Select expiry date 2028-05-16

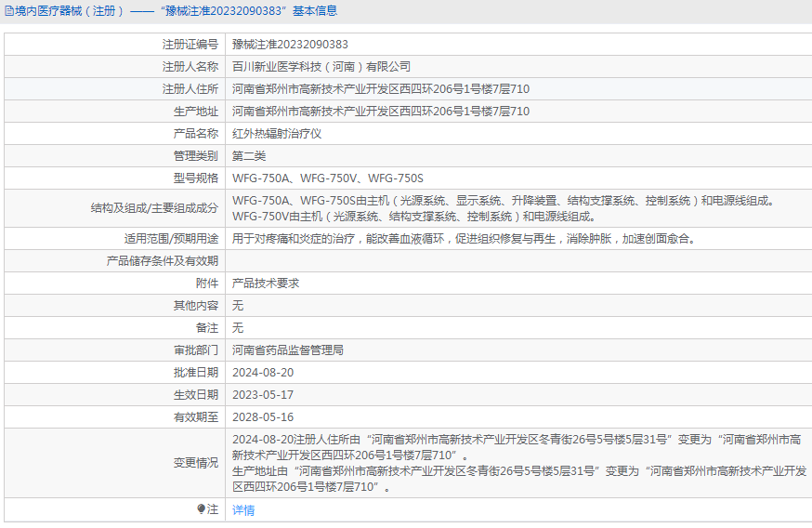(263, 417)
